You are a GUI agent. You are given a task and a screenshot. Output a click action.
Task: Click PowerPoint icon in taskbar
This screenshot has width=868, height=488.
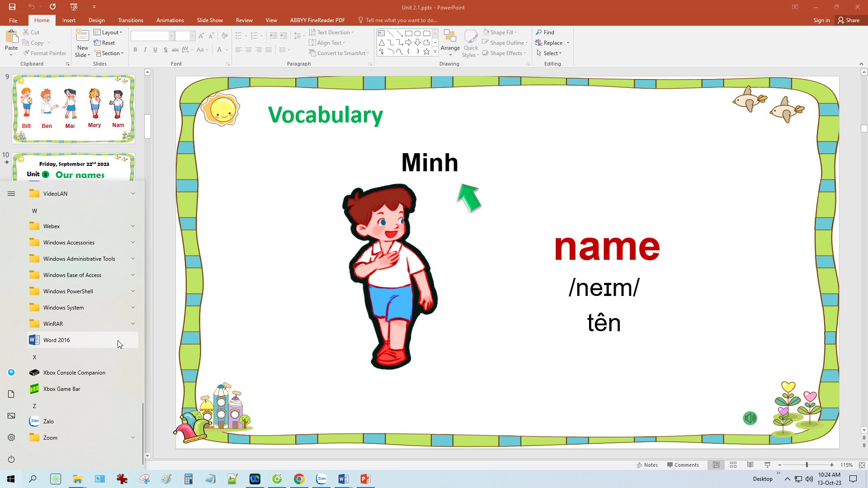365,479
